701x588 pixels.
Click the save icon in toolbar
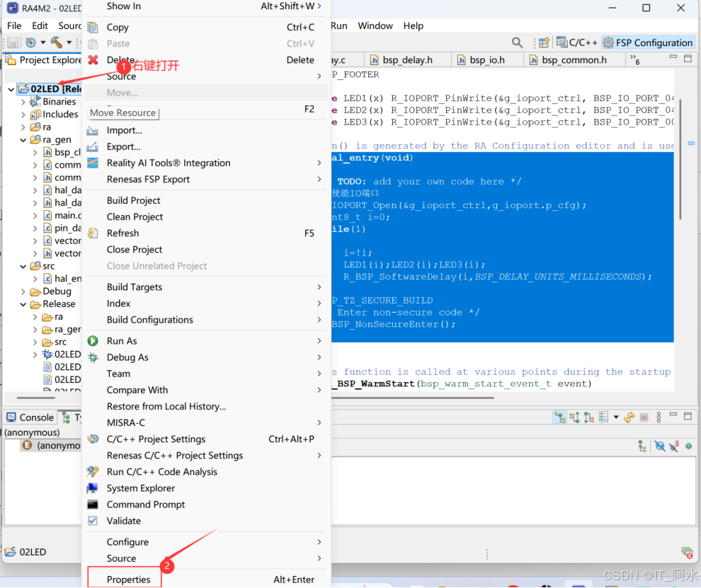13,43
